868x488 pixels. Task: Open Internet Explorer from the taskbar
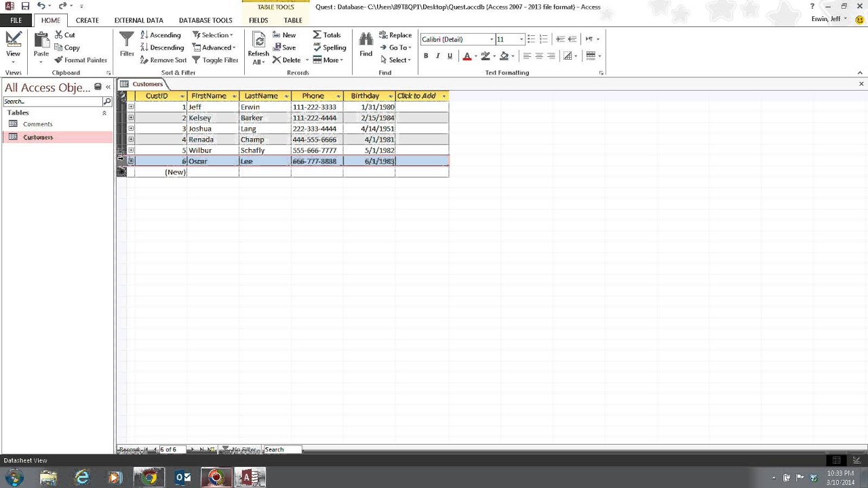coord(82,478)
